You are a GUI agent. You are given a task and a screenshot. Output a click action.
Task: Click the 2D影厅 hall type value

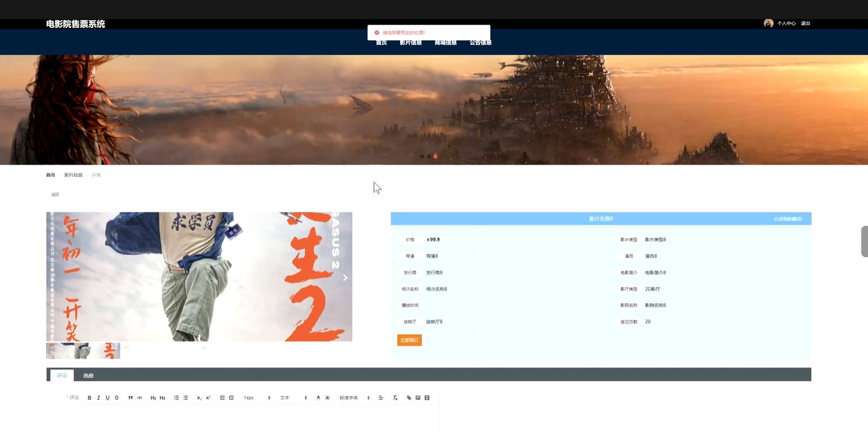653,289
